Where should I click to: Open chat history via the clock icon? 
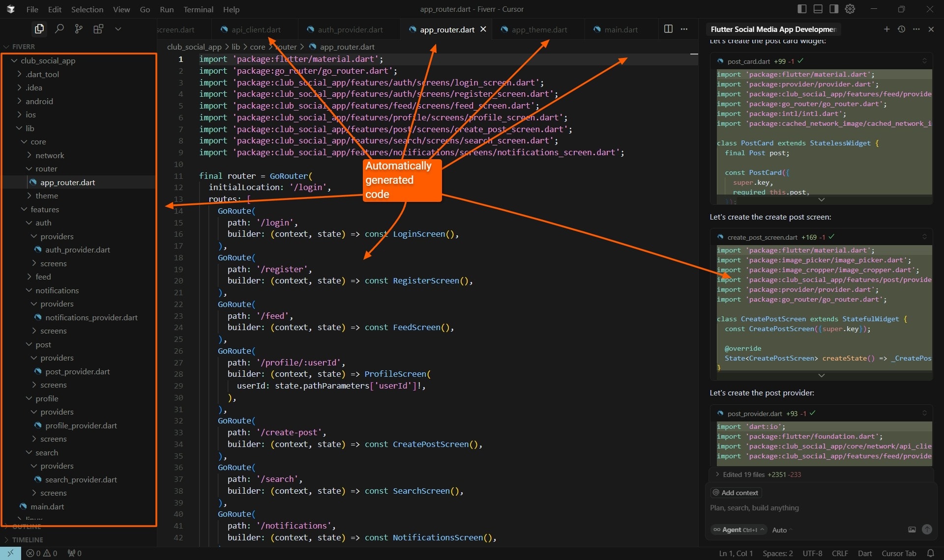(x=901, y=29)
